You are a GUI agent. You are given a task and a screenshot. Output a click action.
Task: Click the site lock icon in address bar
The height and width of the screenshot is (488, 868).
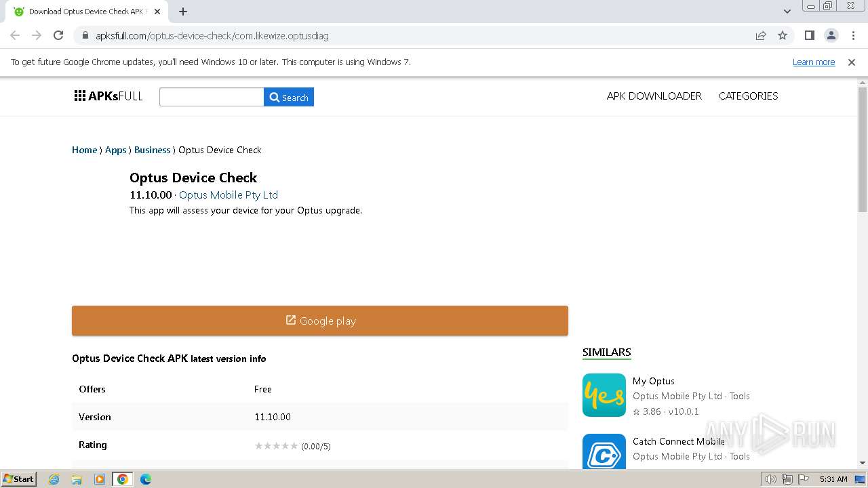(x=85, y=35)
